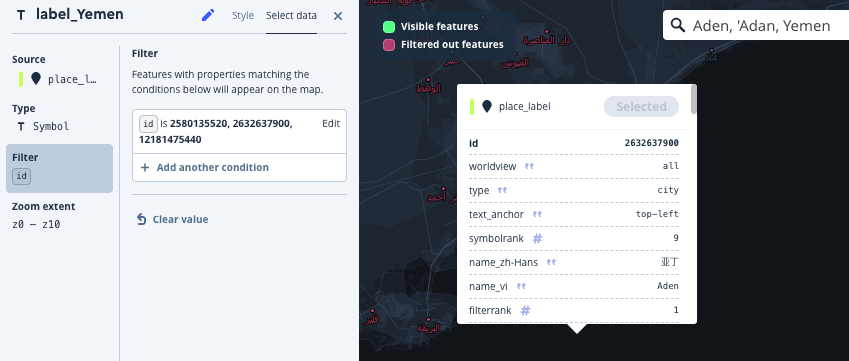Viewport: 849px width, 361px height.
Task: Click the Aden search input field
Action: tap(761, 25)
